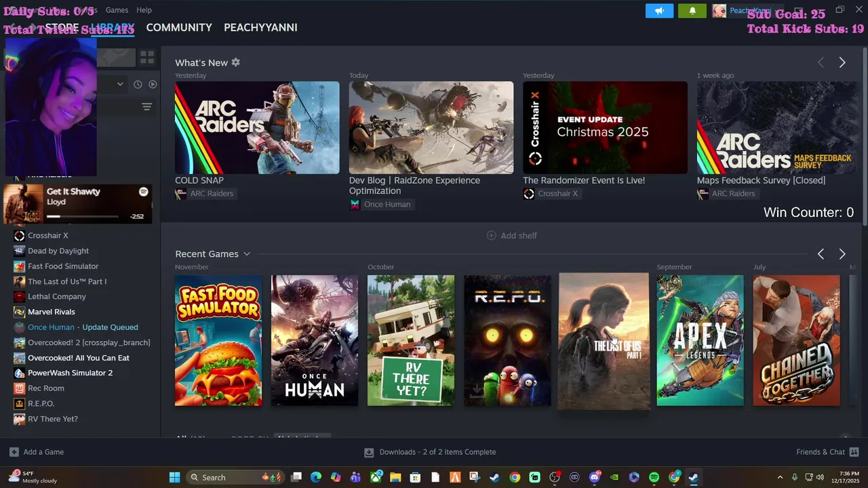Open File Explorer from the taskbar

point(395,478)
